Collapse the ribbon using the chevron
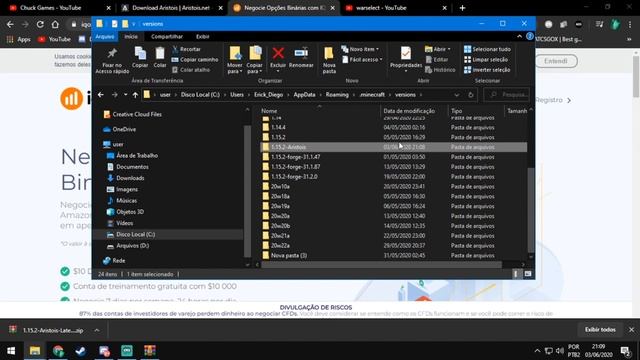 coord(519,36)
